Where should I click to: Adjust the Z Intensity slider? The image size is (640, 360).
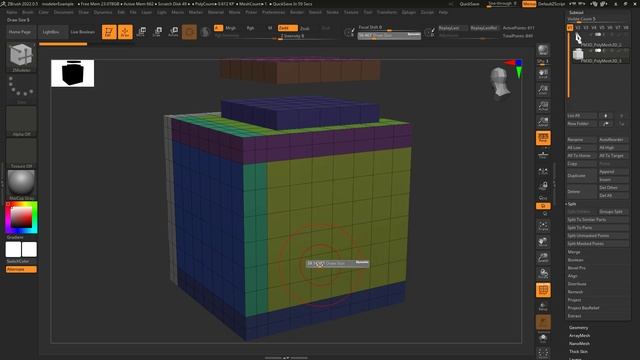tap(306, 36)
